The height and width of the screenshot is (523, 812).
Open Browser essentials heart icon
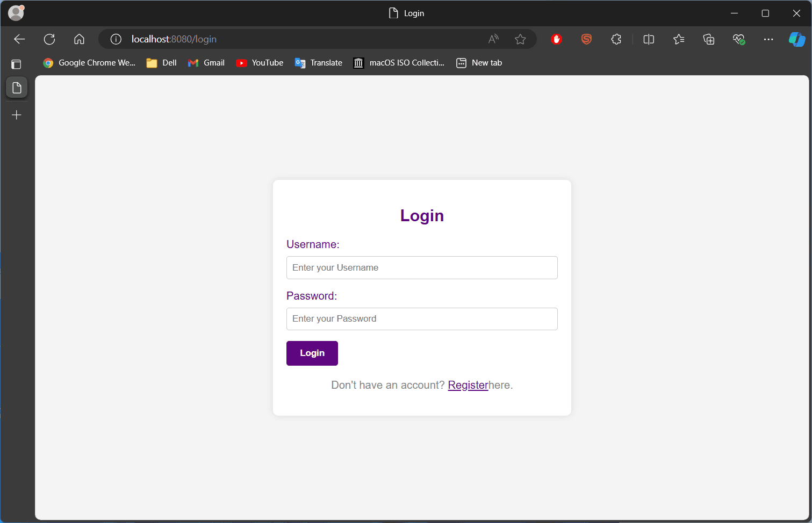coord(738,39)
